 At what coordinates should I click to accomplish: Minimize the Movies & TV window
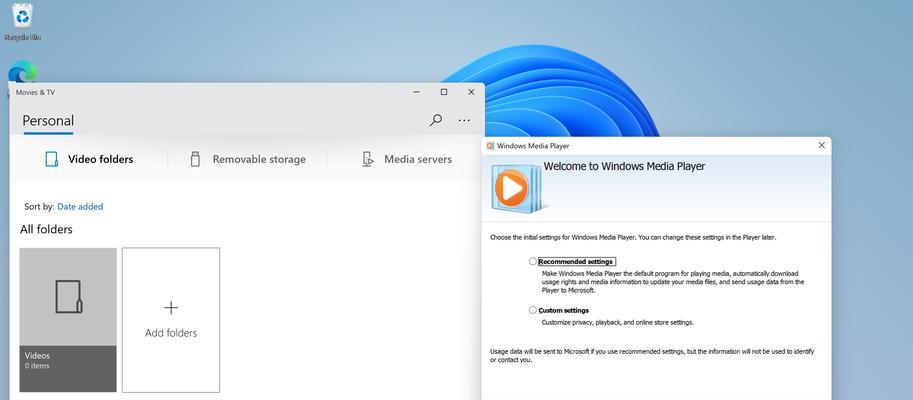coord(417,92)
